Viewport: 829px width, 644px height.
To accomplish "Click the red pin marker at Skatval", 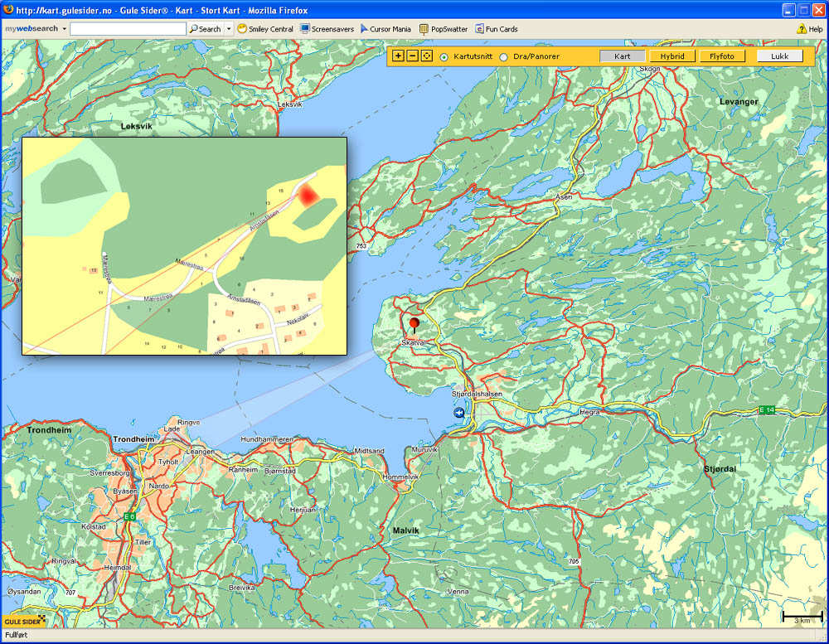I will 414,323.
